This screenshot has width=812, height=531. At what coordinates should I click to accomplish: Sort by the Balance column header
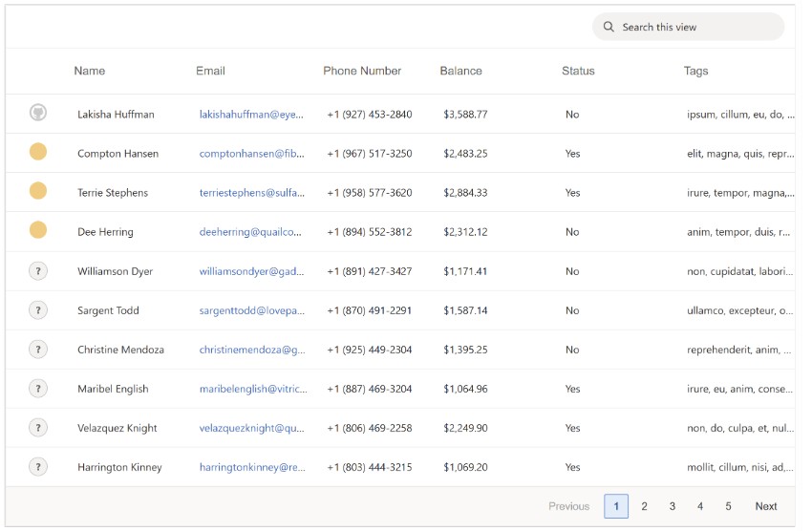point(460,71)
